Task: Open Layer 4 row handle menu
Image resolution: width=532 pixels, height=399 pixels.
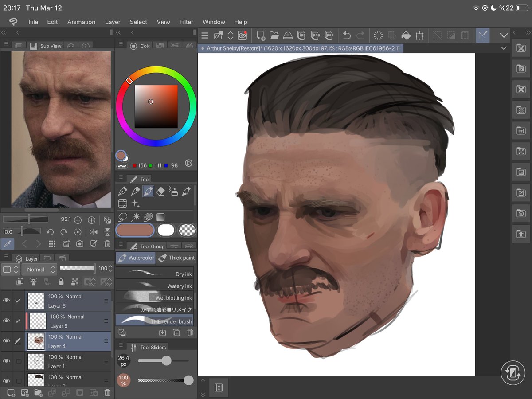Action: pyautogui.click(x=106, y=341)
